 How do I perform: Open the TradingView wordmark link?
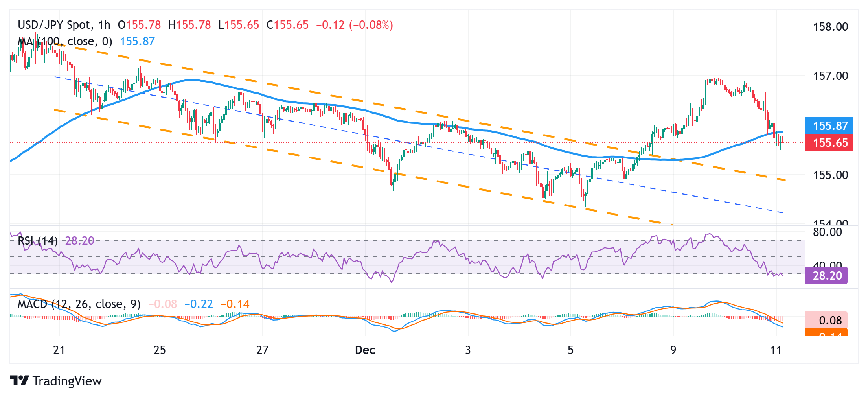pos(67,381)
